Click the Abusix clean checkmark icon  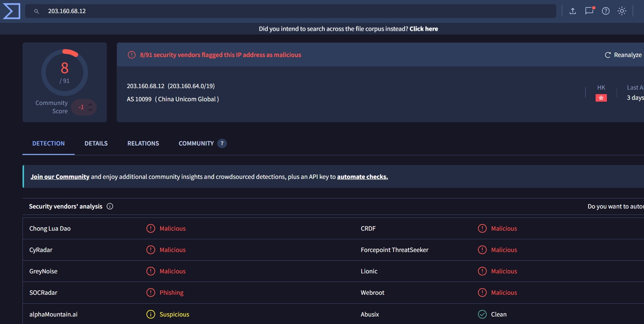(x=482, y=314)
